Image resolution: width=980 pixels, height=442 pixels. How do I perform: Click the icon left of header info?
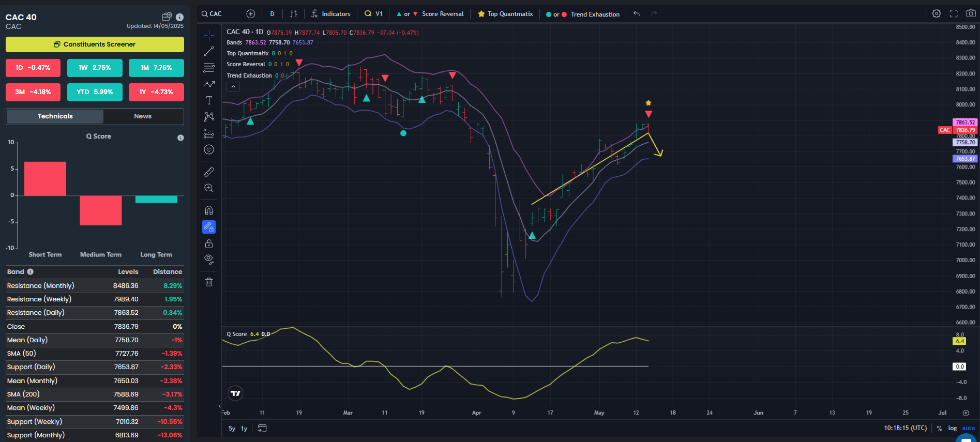point(167,17)
